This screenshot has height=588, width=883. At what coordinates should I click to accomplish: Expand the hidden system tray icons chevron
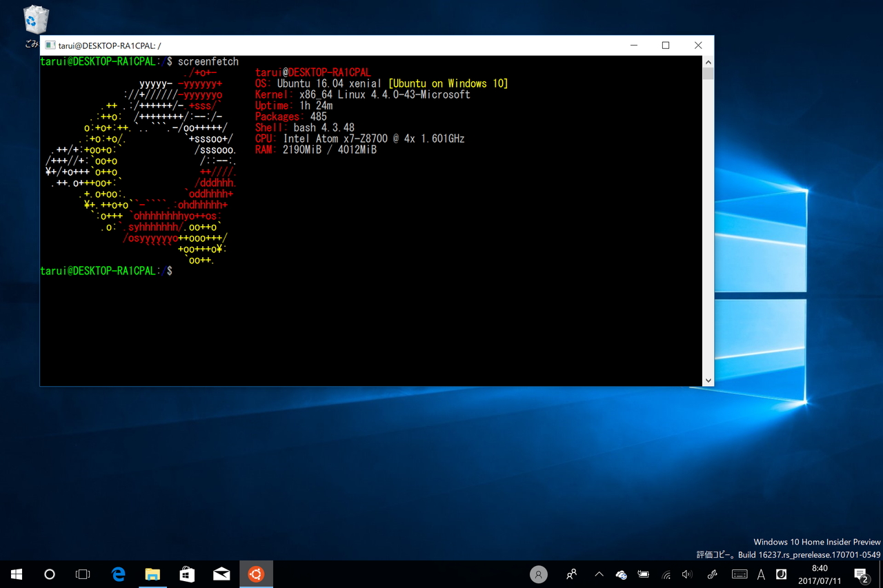point(599,574)
